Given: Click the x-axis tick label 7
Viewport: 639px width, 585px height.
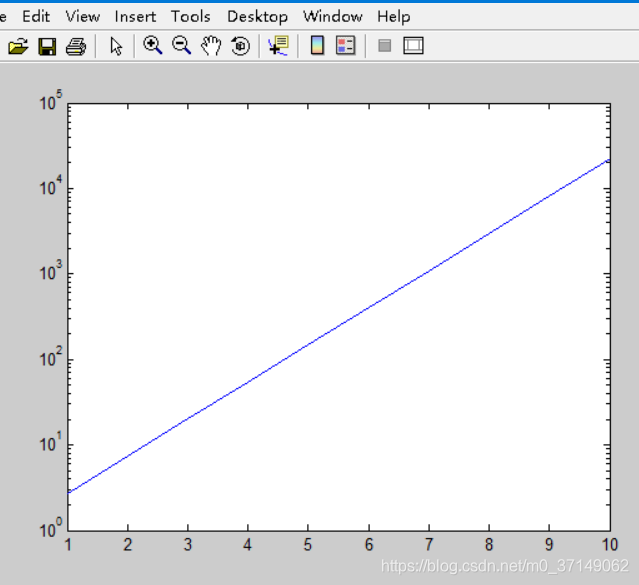Looking at the screenshot, I should [429, 545].
